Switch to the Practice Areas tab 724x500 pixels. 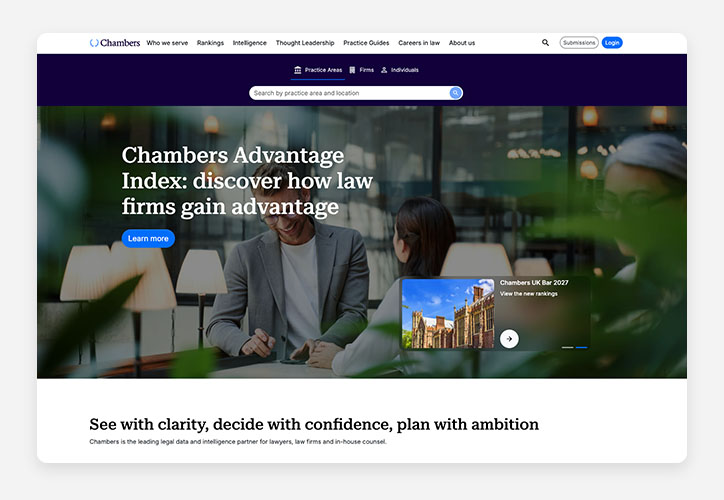pyautogui.click(x=318, y=70)
